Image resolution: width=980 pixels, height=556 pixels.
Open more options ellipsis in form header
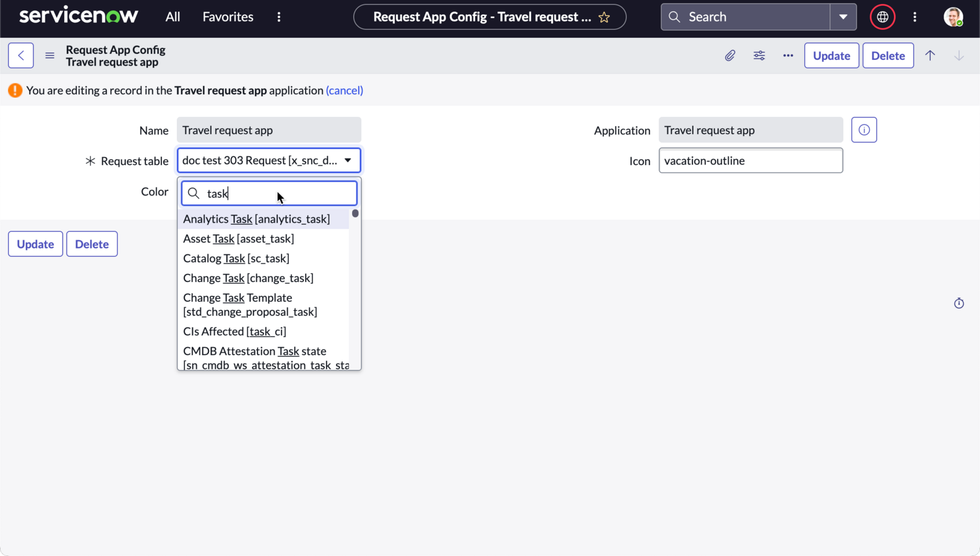pos(788,56)
